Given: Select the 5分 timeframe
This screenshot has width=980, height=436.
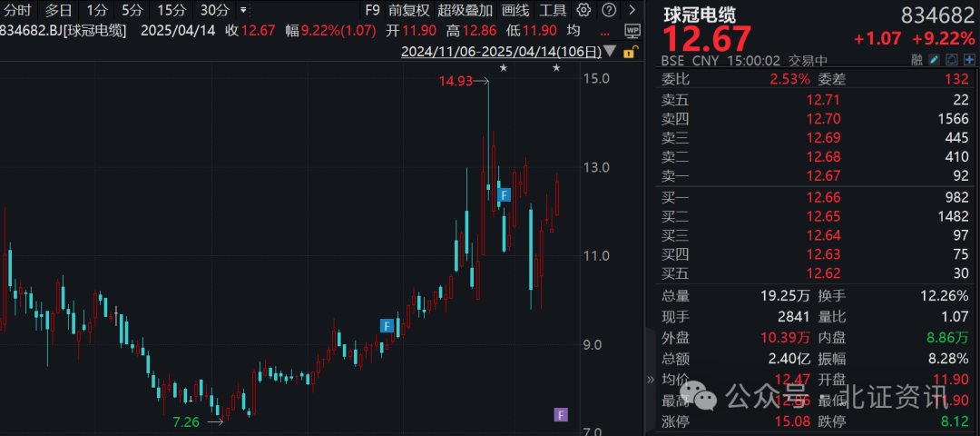Looking at the screenshot, I should pos(132,10).
